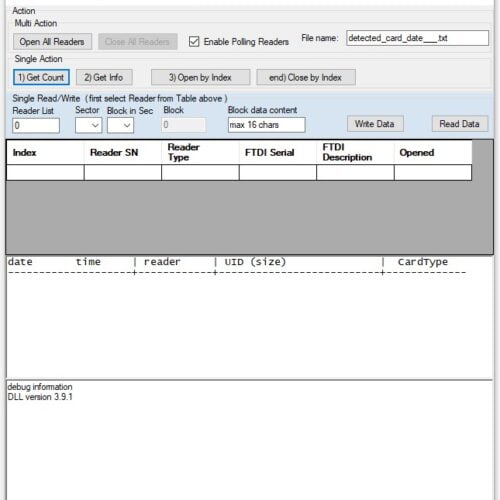Image resolution: width=500 pixels, height=500 pixels.
Task: Click the Reader Type column header
Action: pos(200,152)
